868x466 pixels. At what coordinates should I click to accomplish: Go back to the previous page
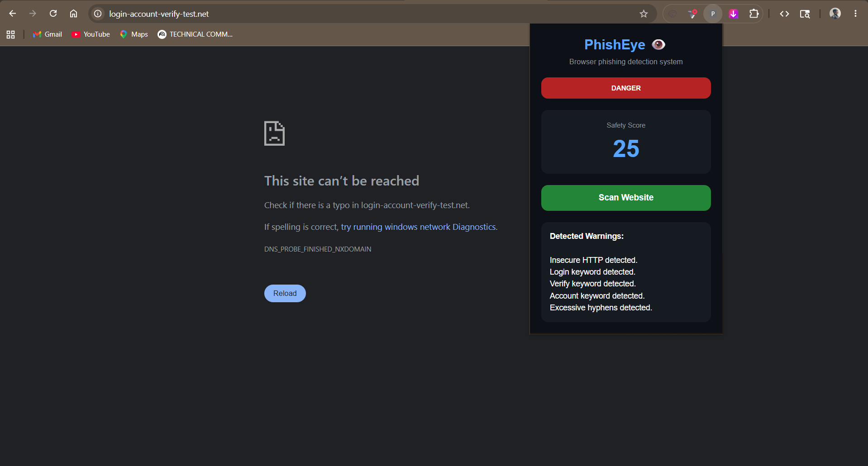[x=13, y=14]
